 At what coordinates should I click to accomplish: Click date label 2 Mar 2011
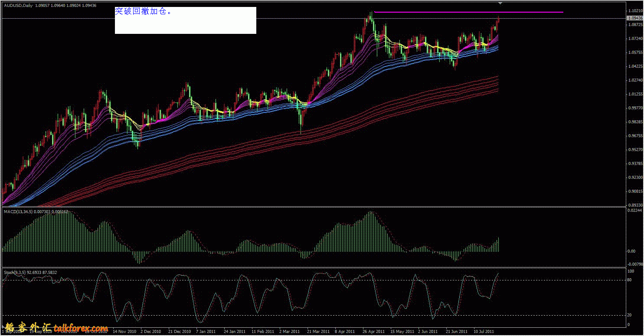pos(289,331)
